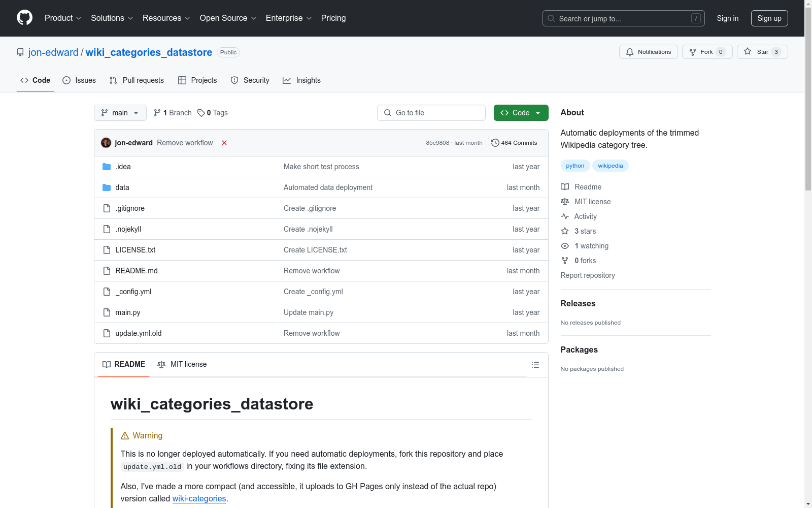
Task: Open the Pricing link
Action: tap(333, 18)
